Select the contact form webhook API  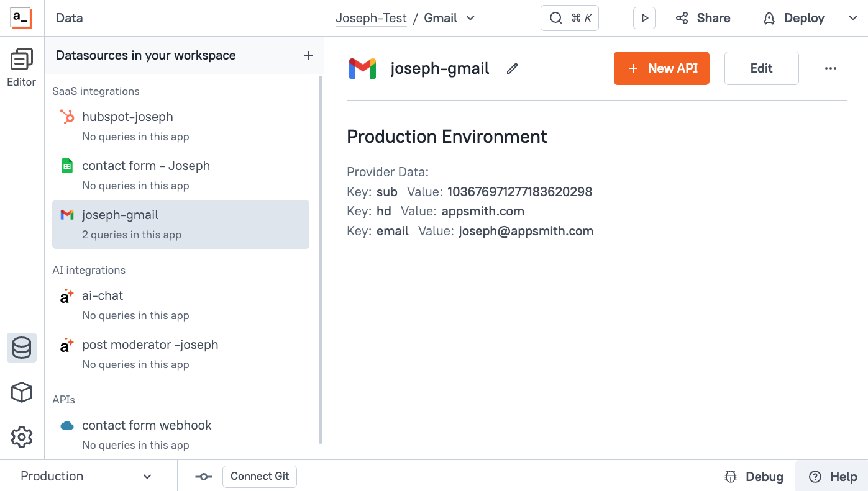[x=146, y=425]
